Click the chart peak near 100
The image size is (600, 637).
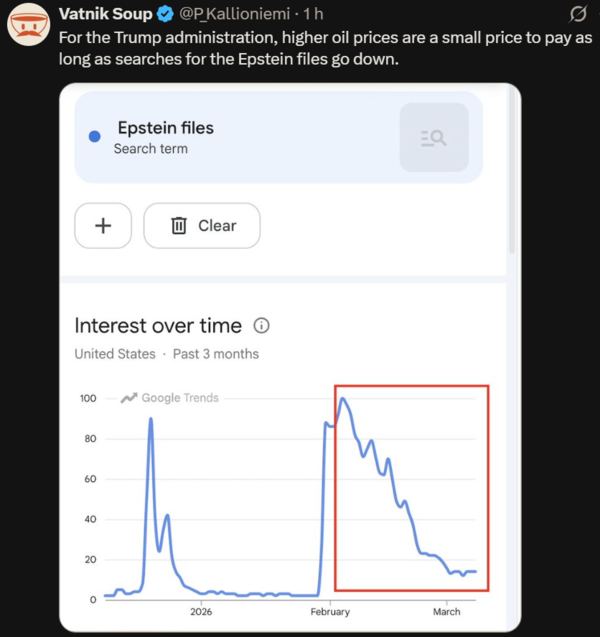(x=342, y=399)
